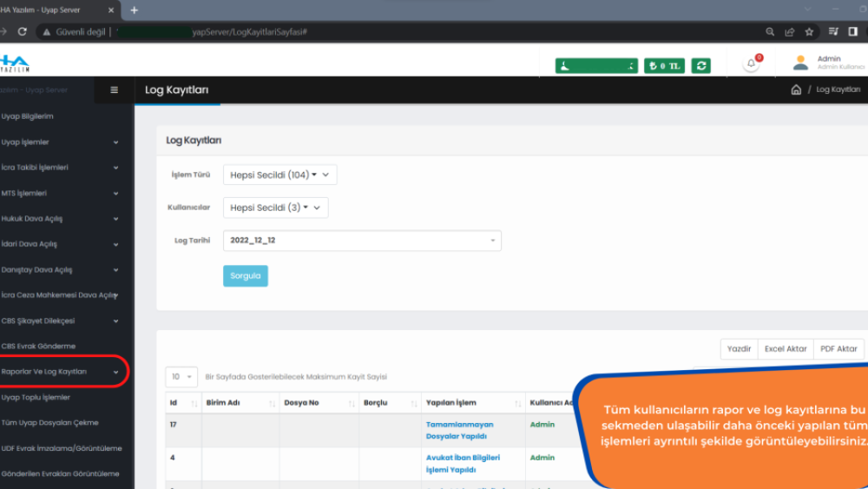Open Uyap Bilgilerim in the sidebar
Viewport: 868px width, 489px height.
point(29,116)
